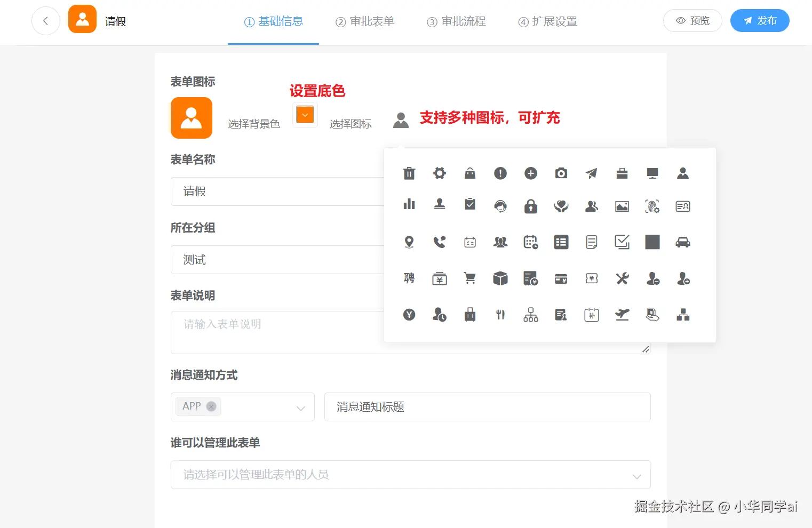812x528 pixels.
Task: Go to 扩展设置 tab
Action: (x=547, y=21)
